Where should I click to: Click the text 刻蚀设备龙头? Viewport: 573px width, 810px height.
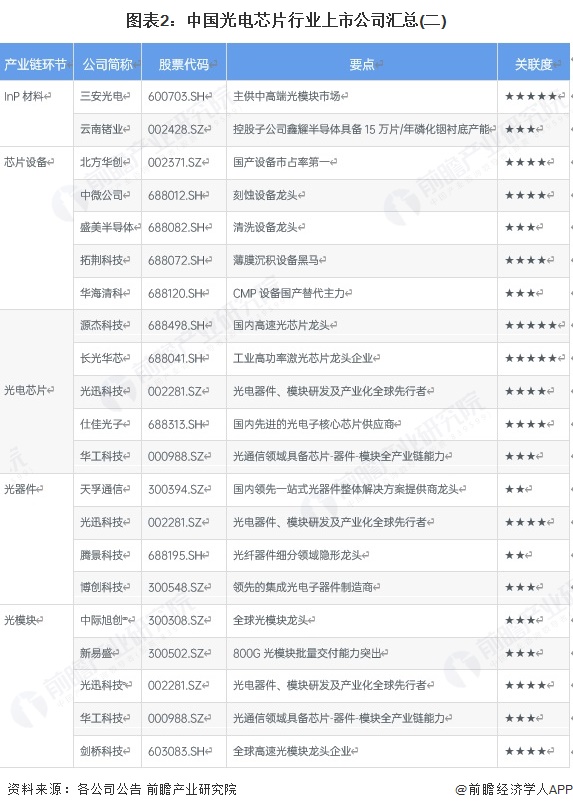tap(265, 195)
